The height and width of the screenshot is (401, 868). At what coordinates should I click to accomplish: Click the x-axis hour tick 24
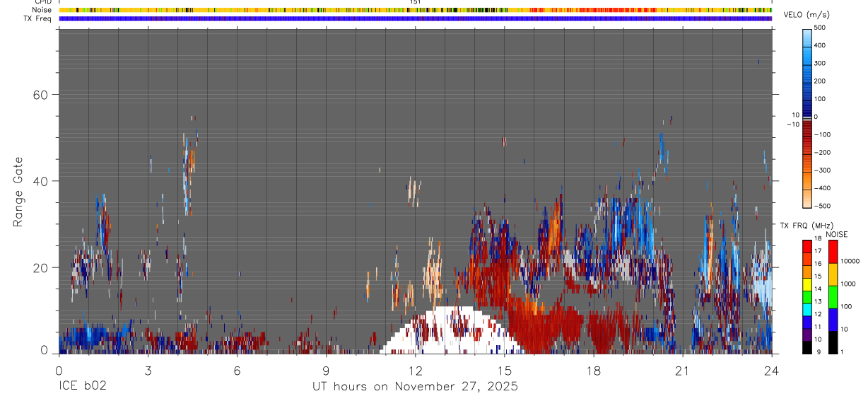pyautogui.click(x=772, y=370)
